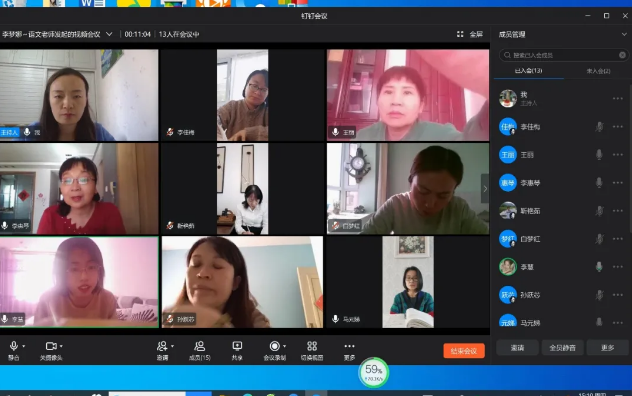The height and width of the screenshot is (396, 632).
Task: Toggle 王丽's microphone in member list
Action: click(x=599, y=154)
